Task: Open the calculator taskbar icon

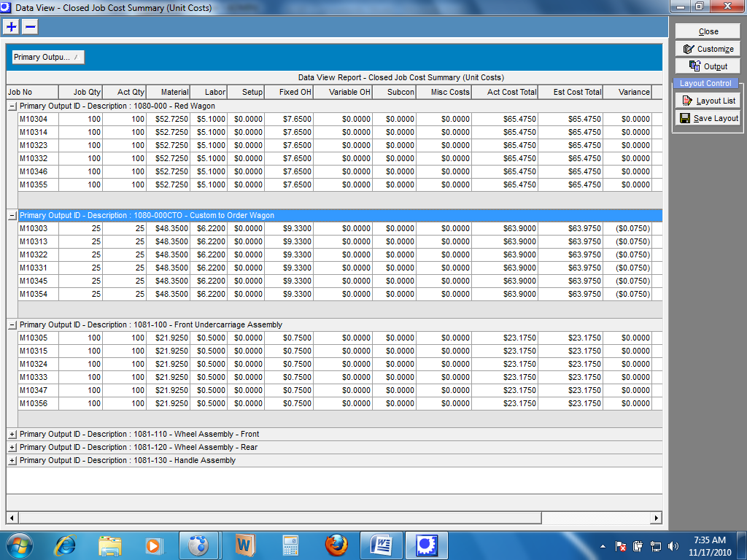Action: click(x=291, y=545)
